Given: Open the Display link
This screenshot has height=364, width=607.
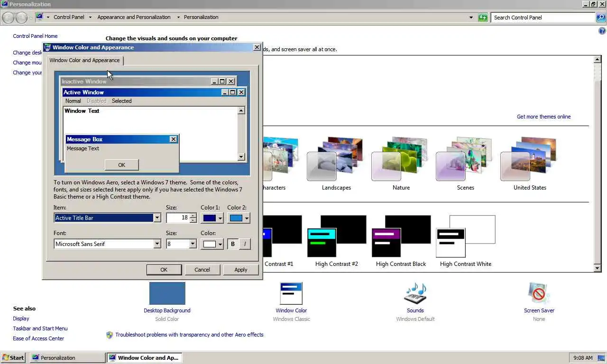Looking at the screenshot, I should (21, 318).
